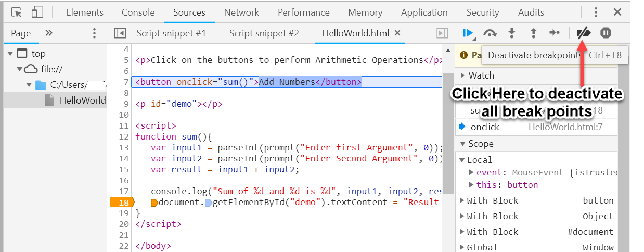Click the console.log code line

(x=297, y=191)
